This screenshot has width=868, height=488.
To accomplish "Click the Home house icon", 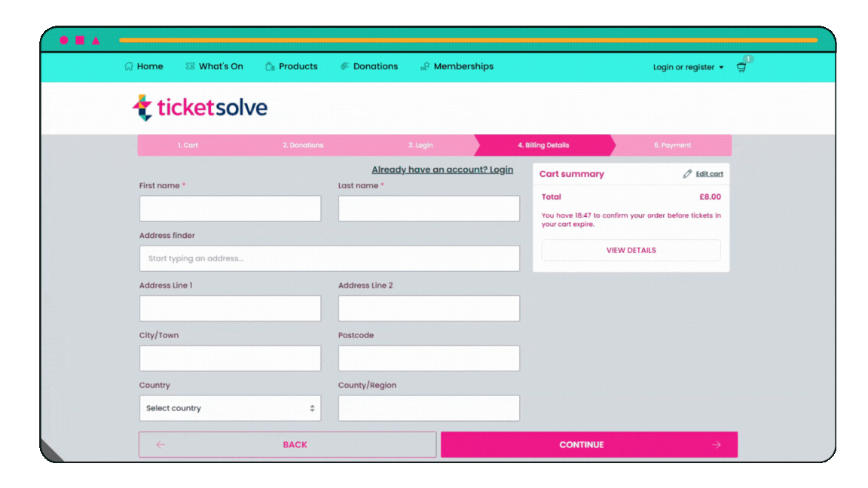I will [x=128, y=66].
